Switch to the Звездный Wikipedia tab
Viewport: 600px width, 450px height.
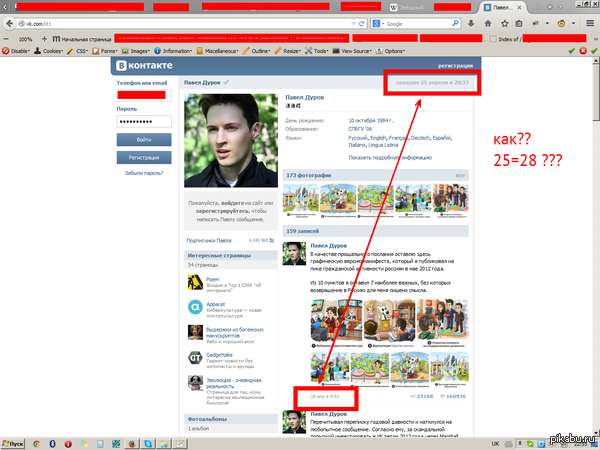[408, 7]
